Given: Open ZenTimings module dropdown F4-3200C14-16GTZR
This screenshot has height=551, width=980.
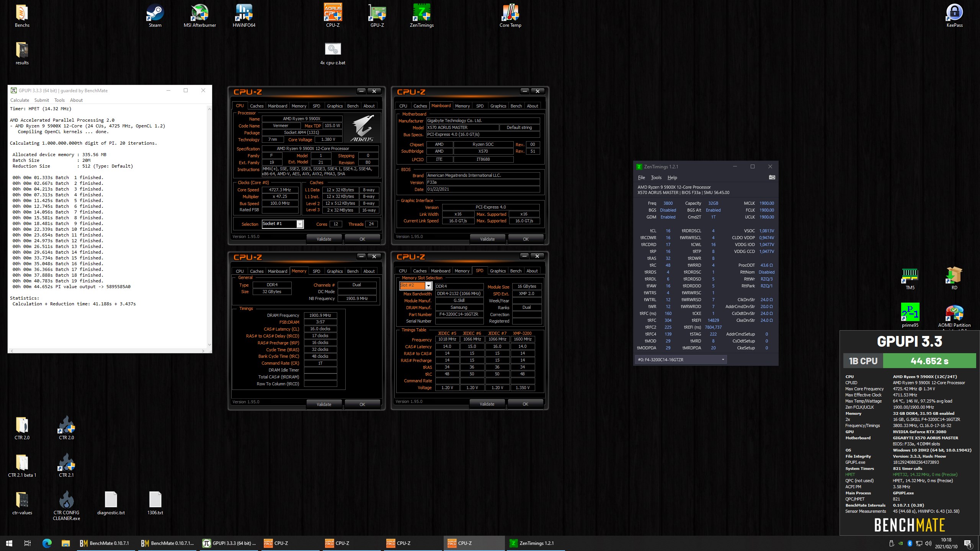Looking at the screenshot, I should pyautogui.click(x=681, y=360).
